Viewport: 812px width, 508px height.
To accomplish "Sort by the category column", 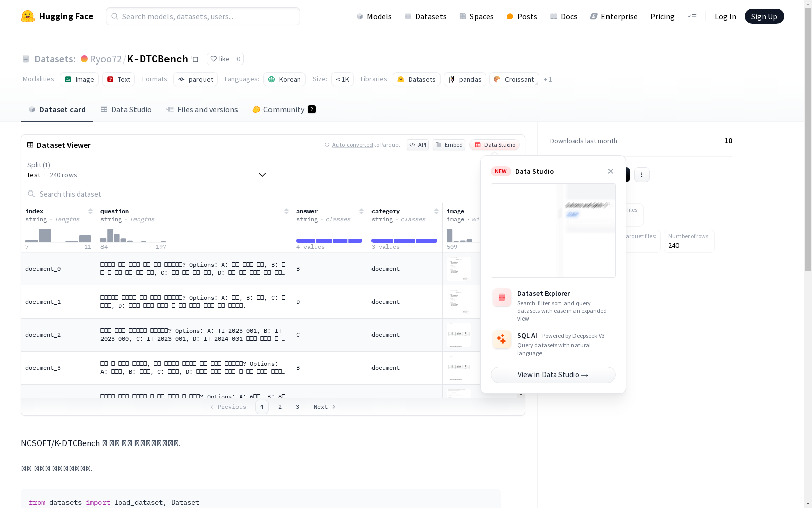I will click(x=436, y=211).
